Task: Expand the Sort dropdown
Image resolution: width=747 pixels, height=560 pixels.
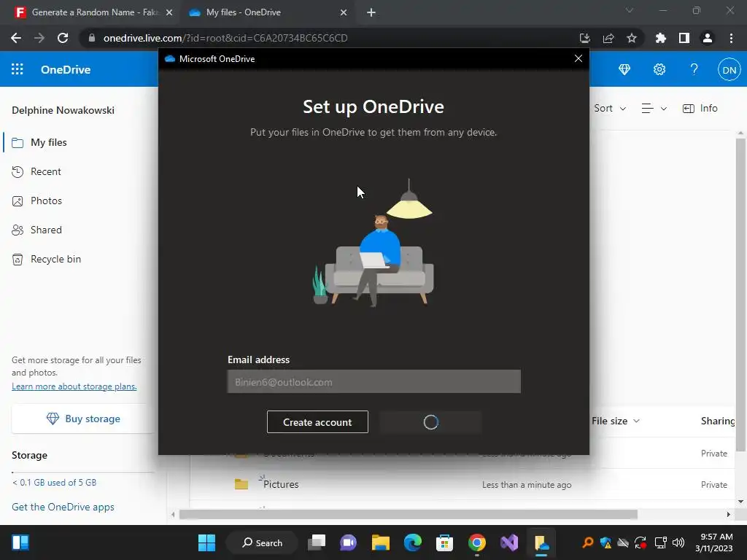Action: pos(610,109)
